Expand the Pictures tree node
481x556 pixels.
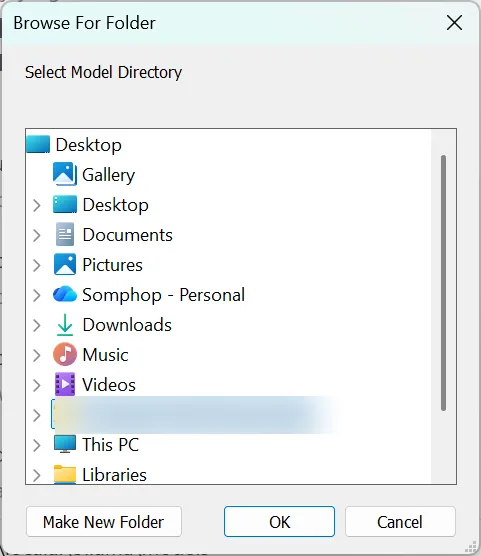tap(37, 265)
